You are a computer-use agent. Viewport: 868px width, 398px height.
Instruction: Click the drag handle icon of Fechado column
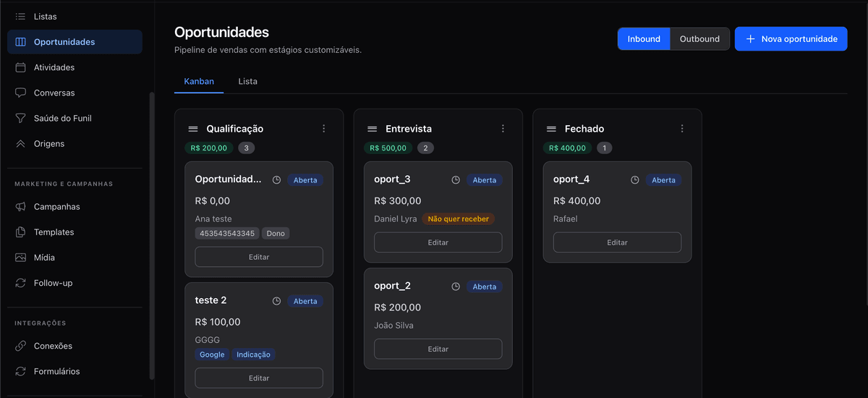(x=551, y=129)
